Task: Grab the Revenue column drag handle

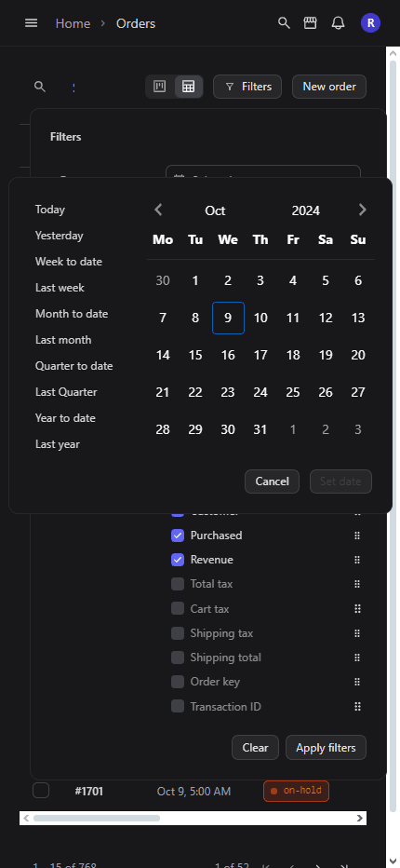Action: [x=357, y=560]
